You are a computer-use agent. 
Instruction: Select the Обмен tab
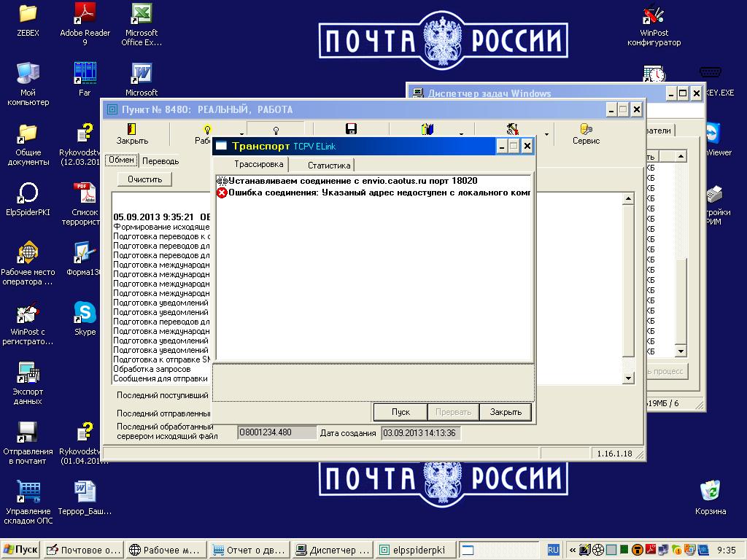(121, 160)
